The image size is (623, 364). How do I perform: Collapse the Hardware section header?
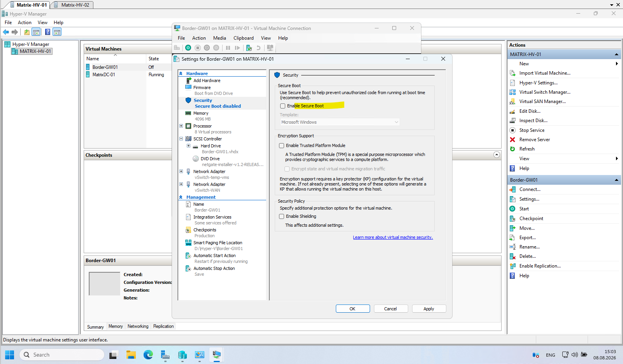coord(181,73)
